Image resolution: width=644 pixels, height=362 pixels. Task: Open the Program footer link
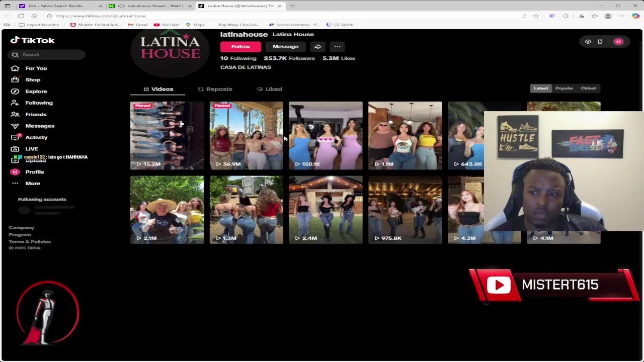(x=20, y=235)
